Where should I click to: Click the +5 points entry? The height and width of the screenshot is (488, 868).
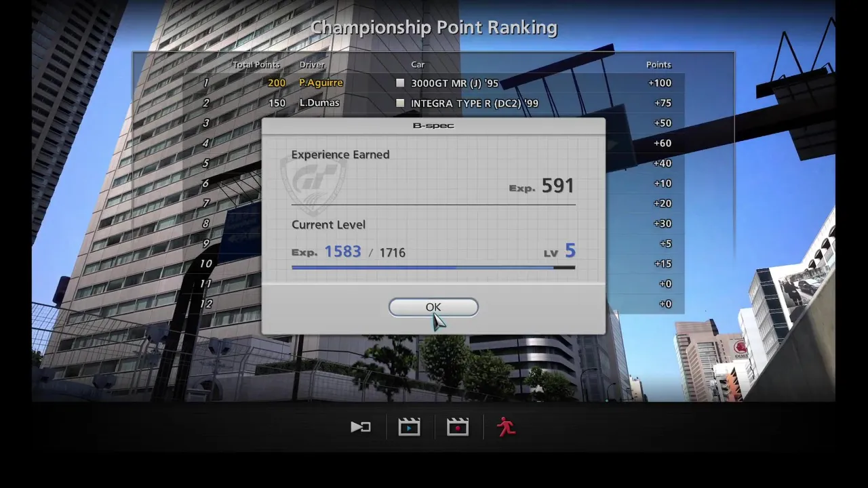click(665, 243)
